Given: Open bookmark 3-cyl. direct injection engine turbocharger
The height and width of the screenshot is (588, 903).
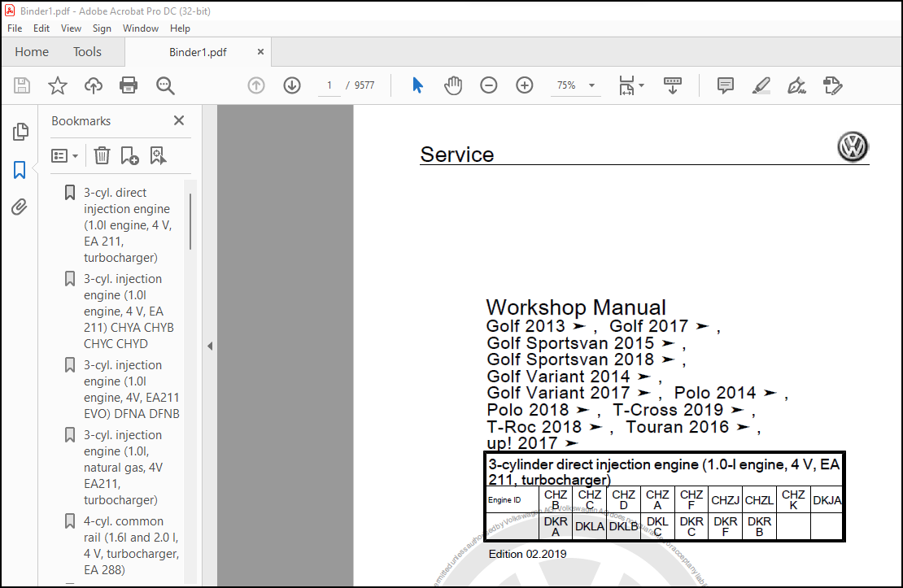Looking at the screenshot, I should (x=128, y=225).
